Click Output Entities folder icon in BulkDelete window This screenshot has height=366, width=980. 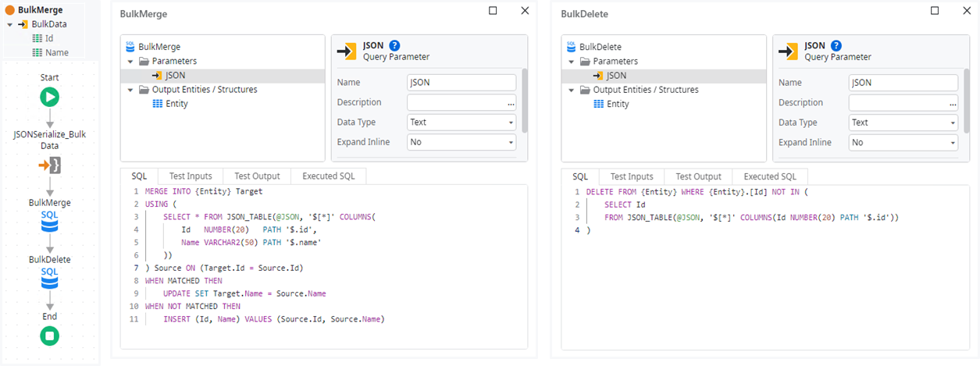pyautogui.click(x=585, y=90)
